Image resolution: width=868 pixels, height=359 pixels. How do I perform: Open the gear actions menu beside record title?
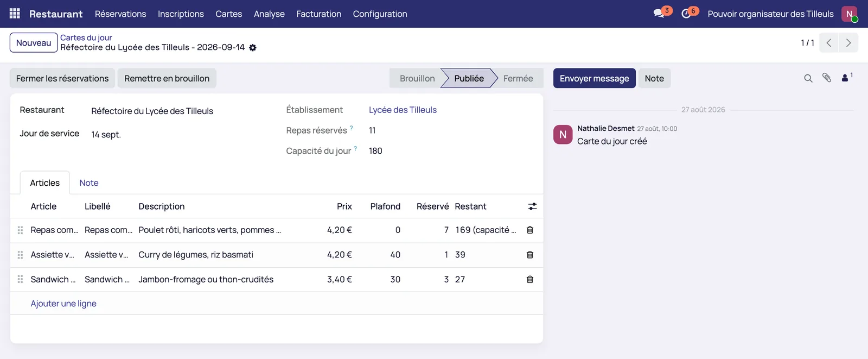(x=253, y=48)
